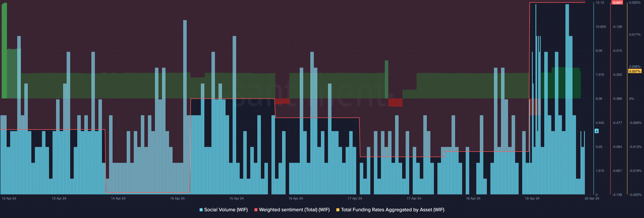This screenshot has height=218, width=644.
Task: Click the -0.651 sentiment axis value
Action: tap(617, 171)
